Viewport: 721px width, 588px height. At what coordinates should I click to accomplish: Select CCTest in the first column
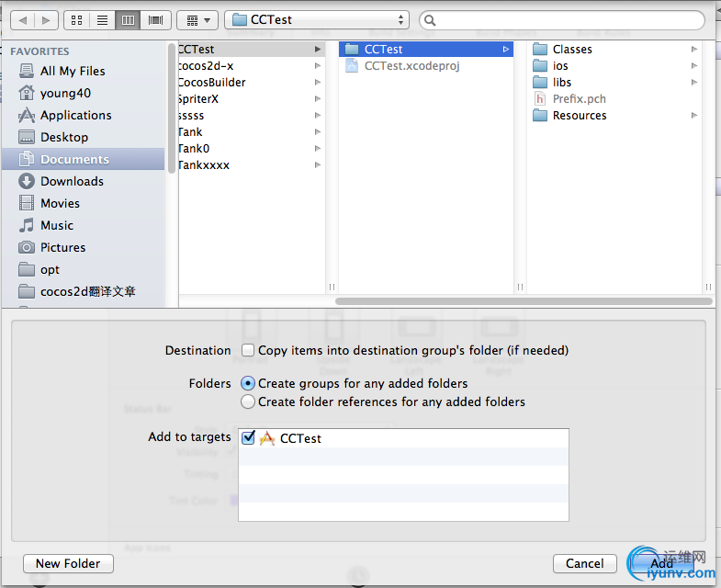252,50
